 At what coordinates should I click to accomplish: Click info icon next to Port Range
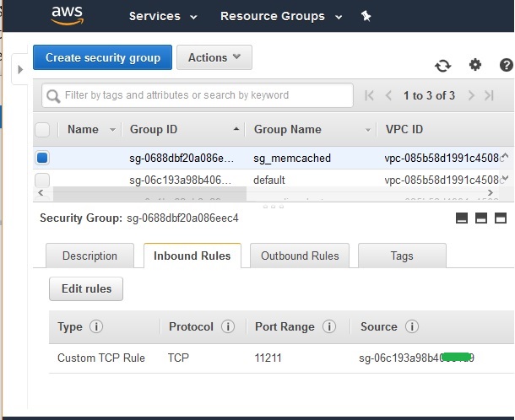pyautogui.click(x=329, y=326)
